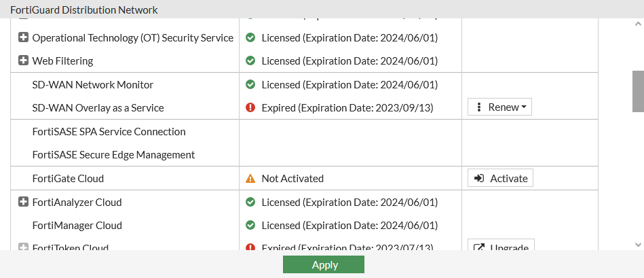
Task: Expand the FortiToken Cloud entry
Action: [x=23, y=247]
